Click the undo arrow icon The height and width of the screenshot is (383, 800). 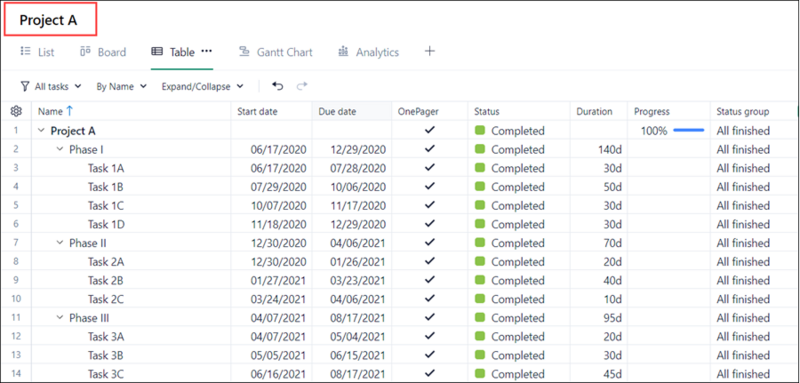point(278,86)
